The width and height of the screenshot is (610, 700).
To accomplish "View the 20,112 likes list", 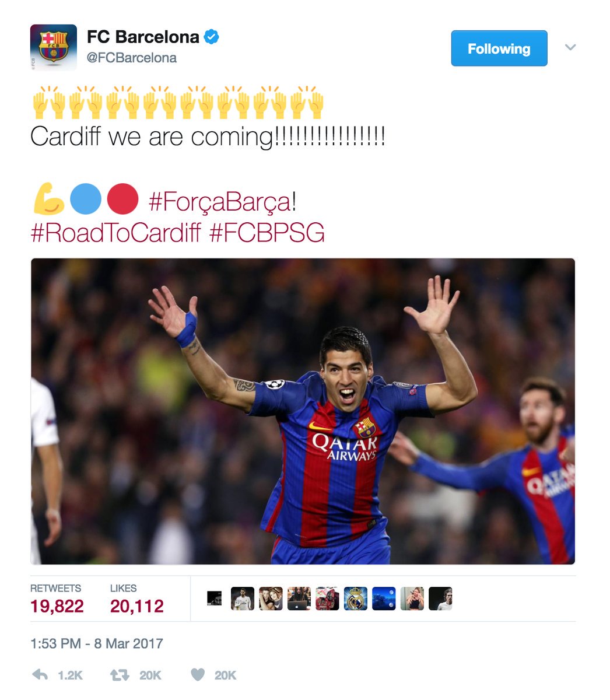I will (x=137, y=600).
